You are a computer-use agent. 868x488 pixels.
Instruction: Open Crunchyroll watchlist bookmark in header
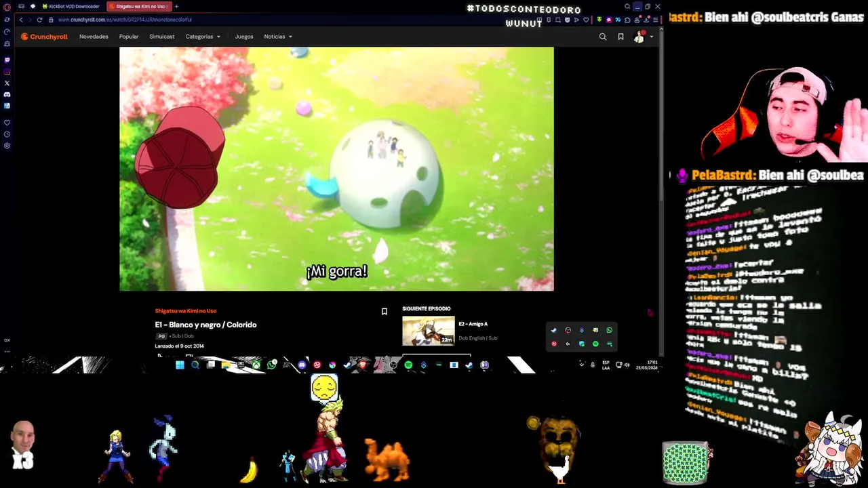click(x=620, y=37)
